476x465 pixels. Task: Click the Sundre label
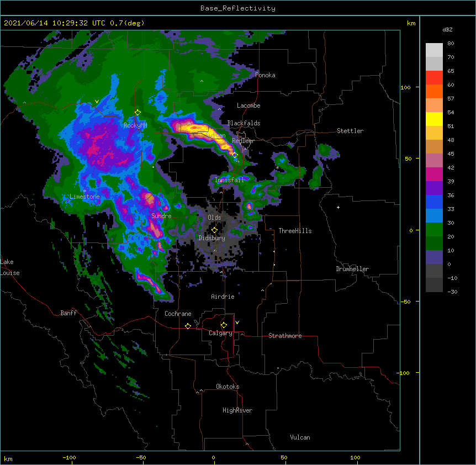point(161,216)
